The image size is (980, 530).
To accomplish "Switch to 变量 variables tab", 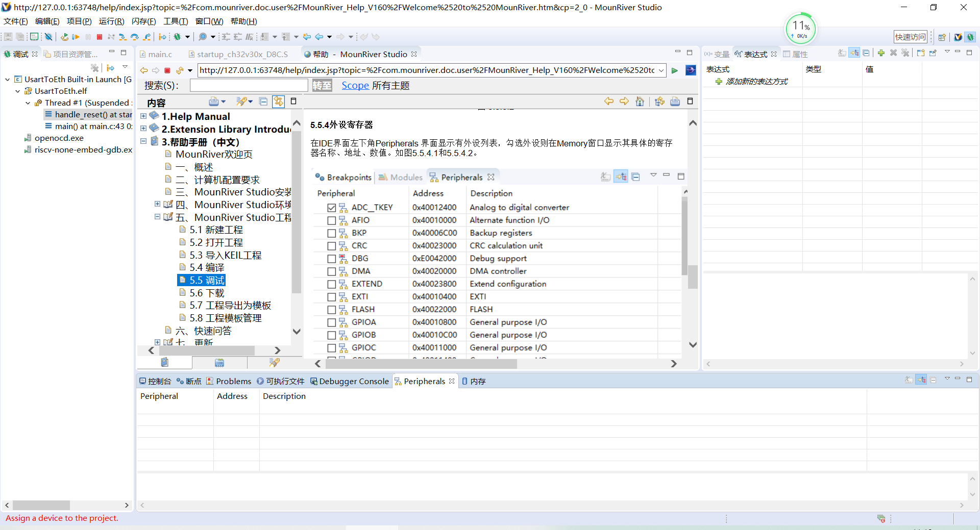I will click(x=717, y=54).
